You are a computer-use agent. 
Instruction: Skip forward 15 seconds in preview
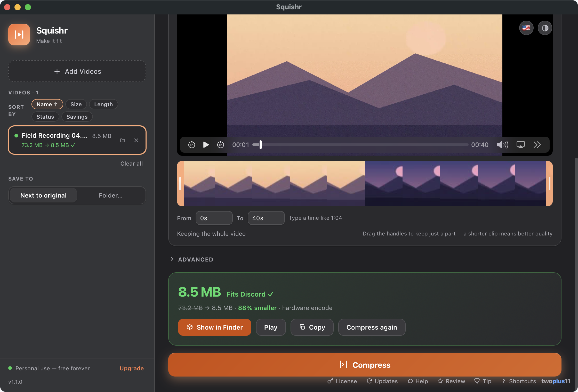tap(221, 145)
